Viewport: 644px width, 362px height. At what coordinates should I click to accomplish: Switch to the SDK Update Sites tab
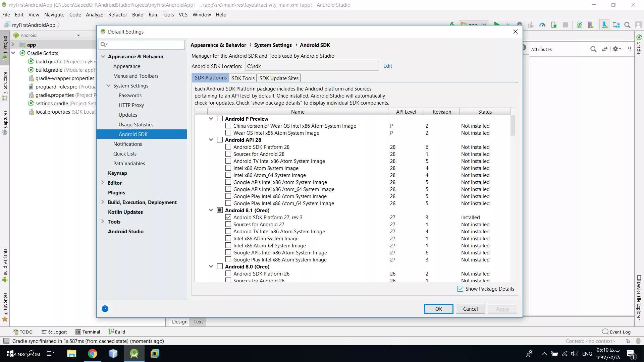tap(279, 78)
